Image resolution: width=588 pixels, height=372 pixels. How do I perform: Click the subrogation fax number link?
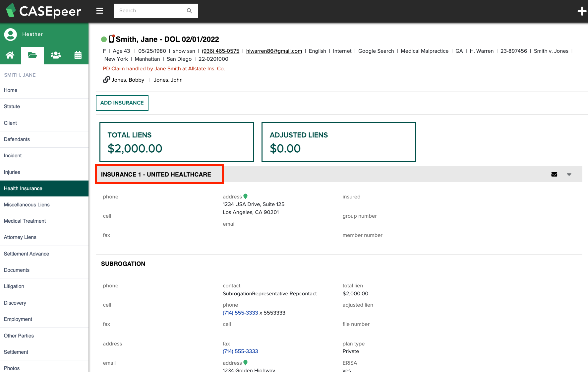click(240, 351)
